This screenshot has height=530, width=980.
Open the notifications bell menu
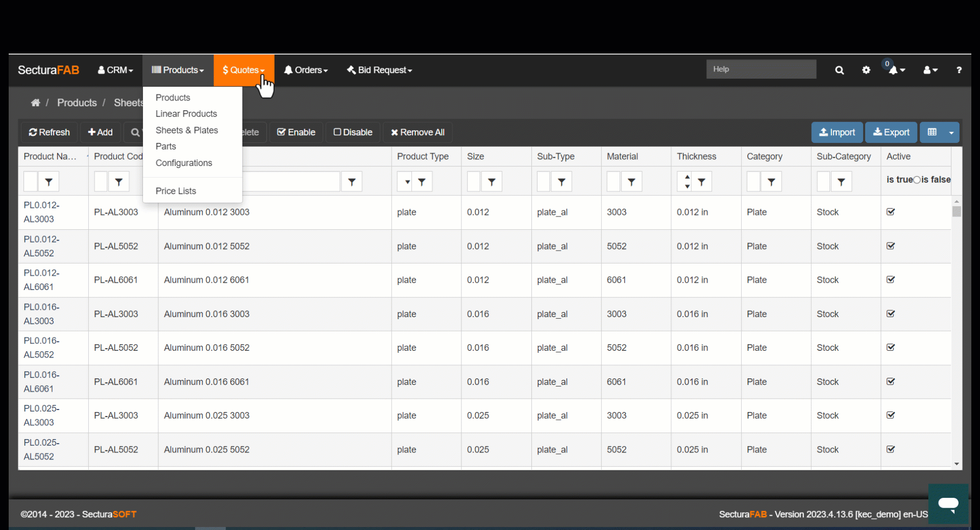point(896,70)
